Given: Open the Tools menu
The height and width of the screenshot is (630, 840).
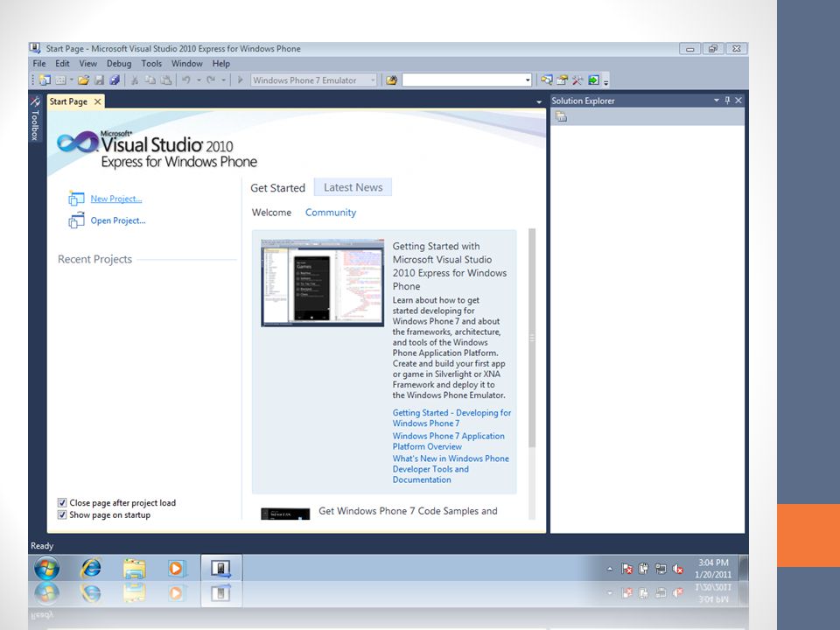Looking at the screenshot, I should [151, 63].
